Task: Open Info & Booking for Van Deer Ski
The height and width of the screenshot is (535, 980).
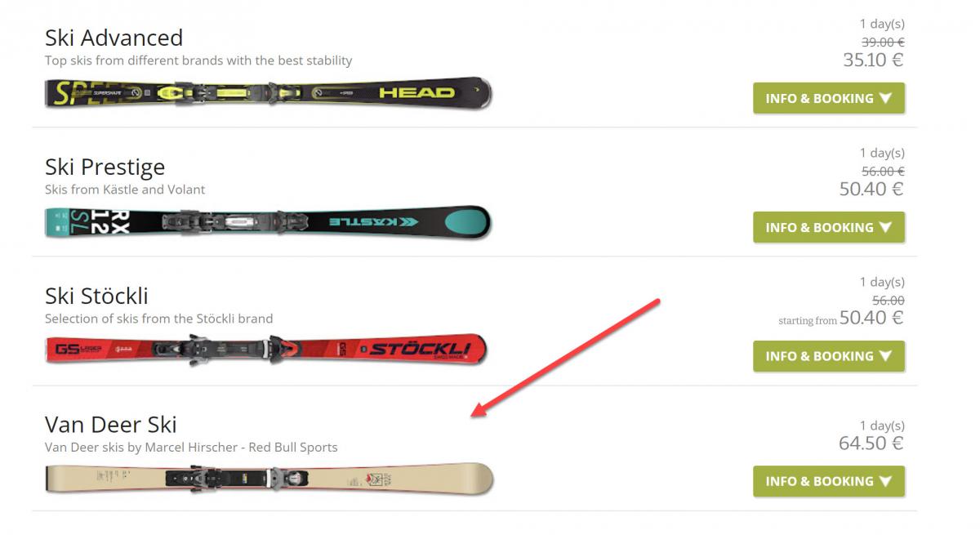Action: [829, 481]
